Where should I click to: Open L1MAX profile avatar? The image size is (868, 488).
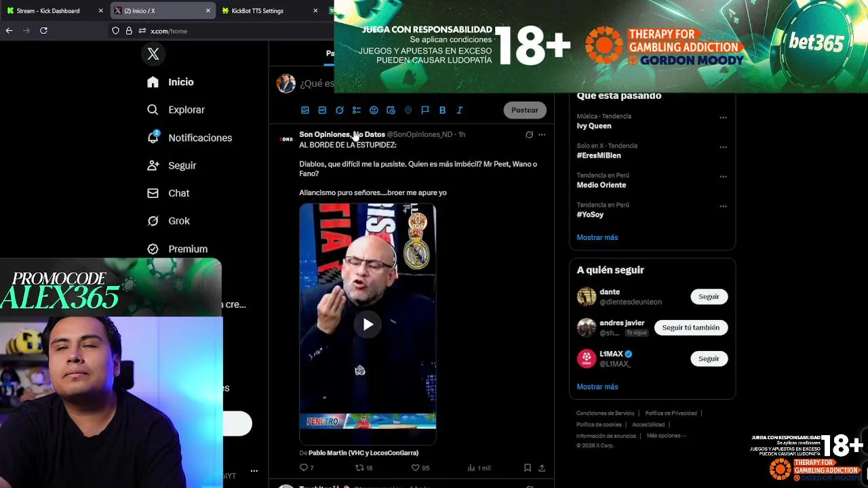[587, 359]
